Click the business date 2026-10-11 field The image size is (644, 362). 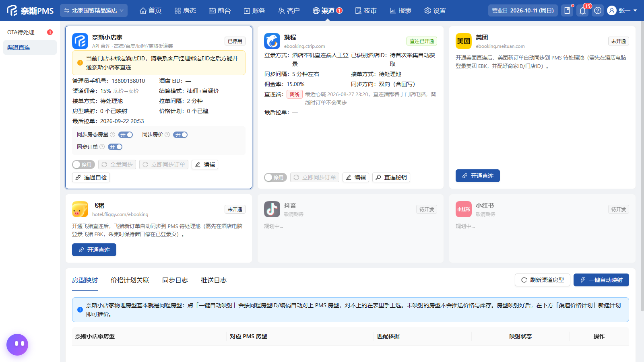click(x=523, y=10)
